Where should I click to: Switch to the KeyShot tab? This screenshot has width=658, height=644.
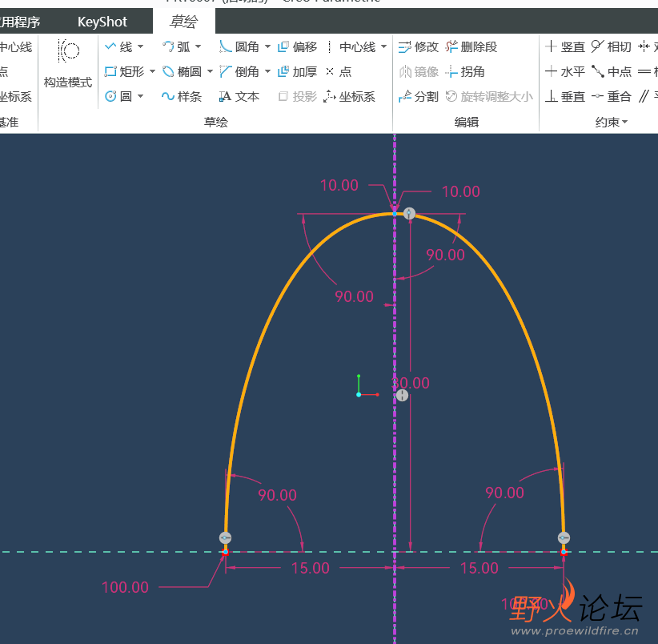[x=102, y=22]
